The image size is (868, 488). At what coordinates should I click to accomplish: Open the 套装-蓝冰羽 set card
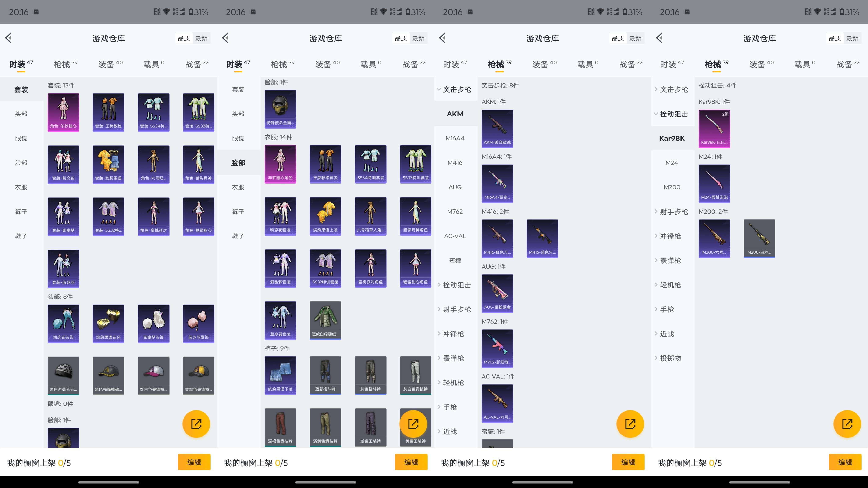coord(63,269)
